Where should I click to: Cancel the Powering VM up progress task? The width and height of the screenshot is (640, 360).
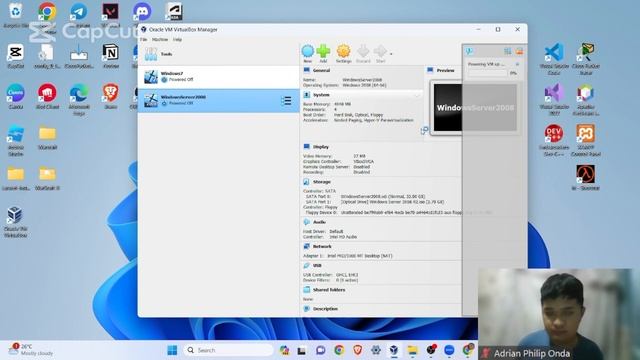click(517, 64)
